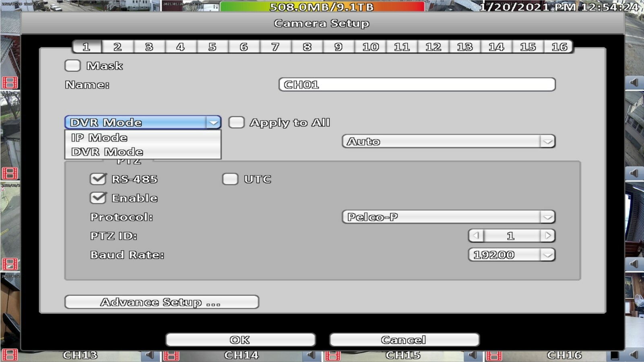Open the Pelco-P protocol dropdown
This screenshot has width=644, height=362.
(x=448, y=217)
